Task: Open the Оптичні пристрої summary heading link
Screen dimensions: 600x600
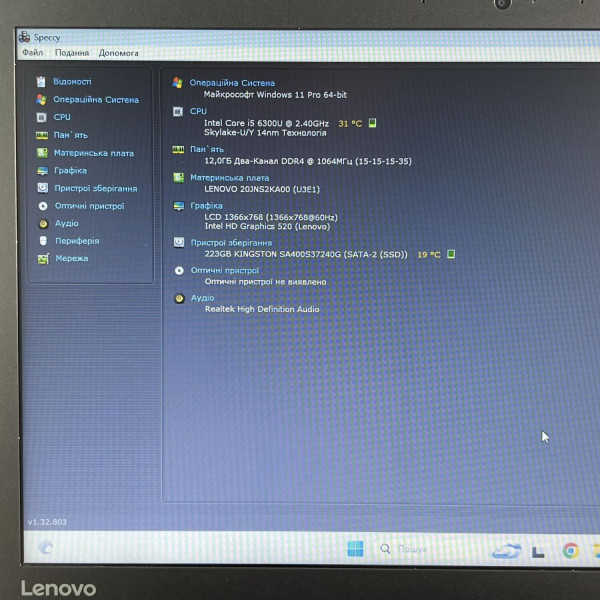Action: click(225, 271)
